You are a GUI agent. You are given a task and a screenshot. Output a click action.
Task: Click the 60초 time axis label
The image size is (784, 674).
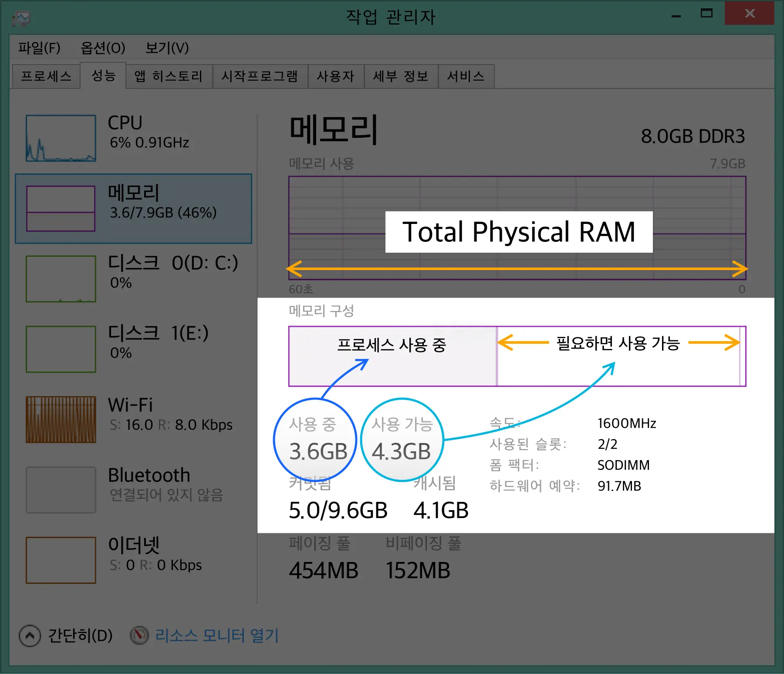tap(301, 289)
